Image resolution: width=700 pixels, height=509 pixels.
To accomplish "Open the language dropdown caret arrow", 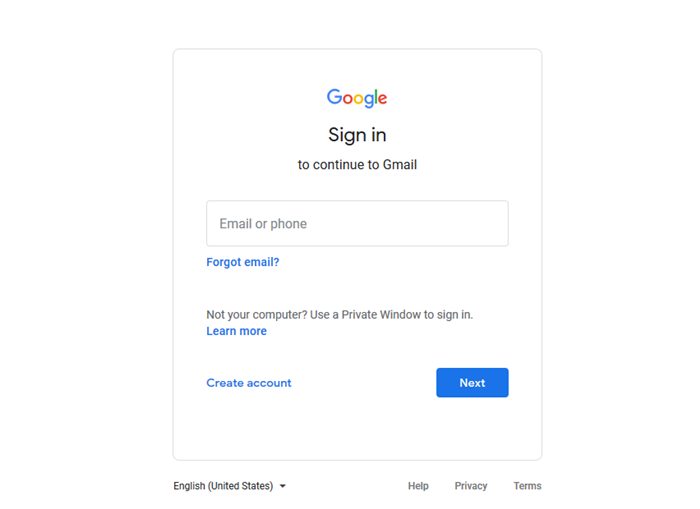I will coord(283,486).
